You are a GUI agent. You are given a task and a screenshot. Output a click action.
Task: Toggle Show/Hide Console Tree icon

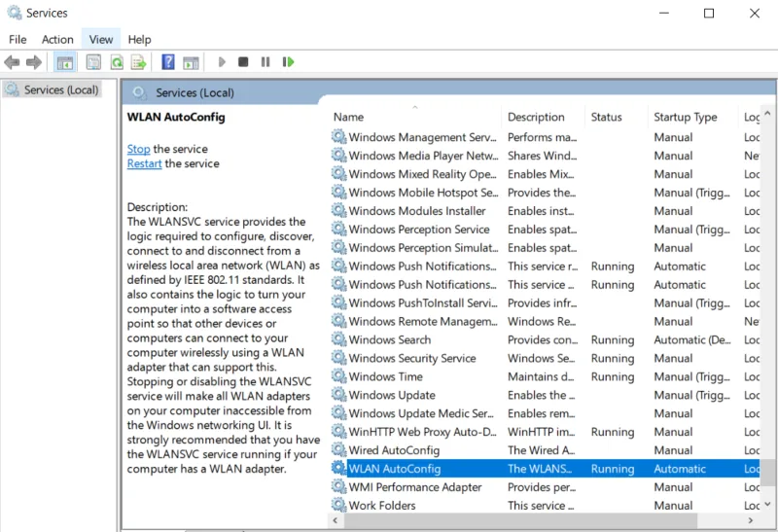click(65, 62)
